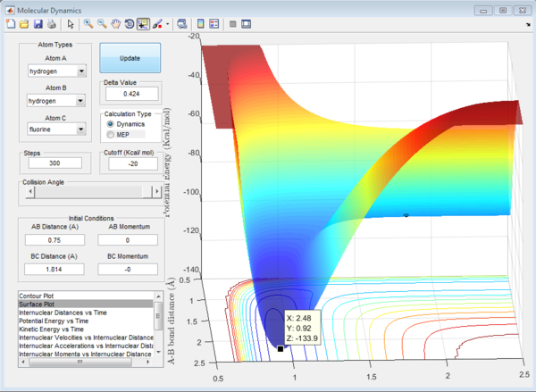Select the Dynamics calculation type
This screenshot has height=392, width=536.
pos(111,124)
